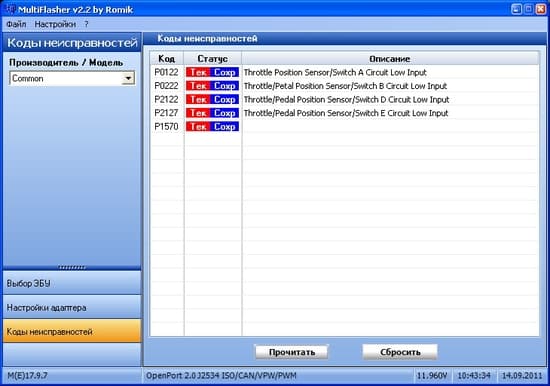Image resolution: width=550 pixels, height=386 pixels.
Task: Open the Настройки menu
Action: pyautogui.click(x=55, y=24)
